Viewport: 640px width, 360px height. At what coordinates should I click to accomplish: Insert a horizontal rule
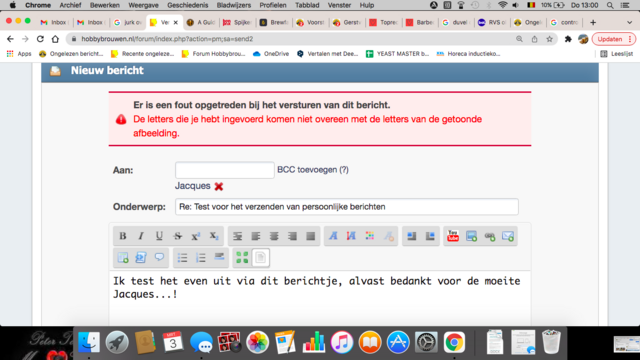pyautogui.click(x=219, y=257)
